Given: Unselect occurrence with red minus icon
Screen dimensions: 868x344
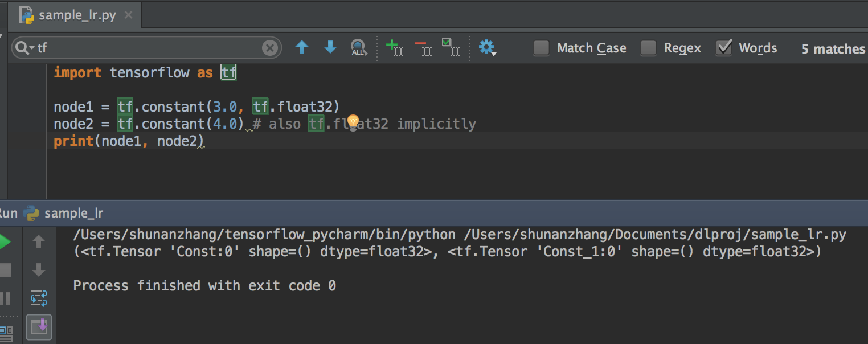Looking at the screenshot, I should 423,47.
